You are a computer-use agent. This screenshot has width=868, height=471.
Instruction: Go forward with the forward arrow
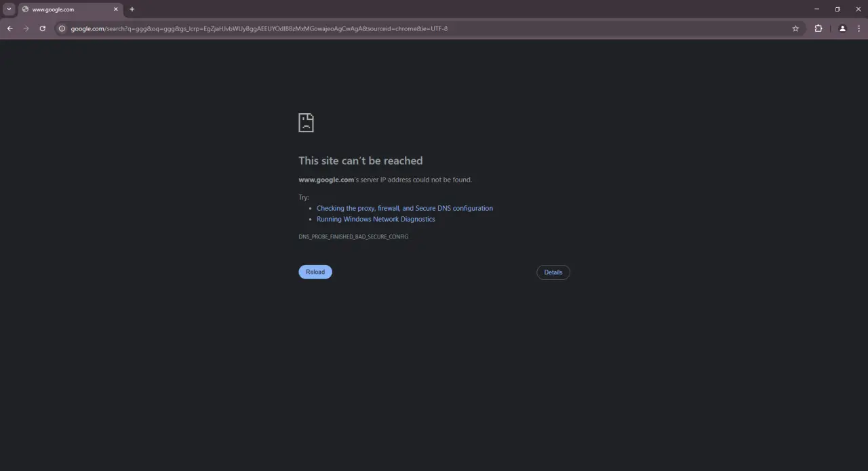(x=26, y=28)
